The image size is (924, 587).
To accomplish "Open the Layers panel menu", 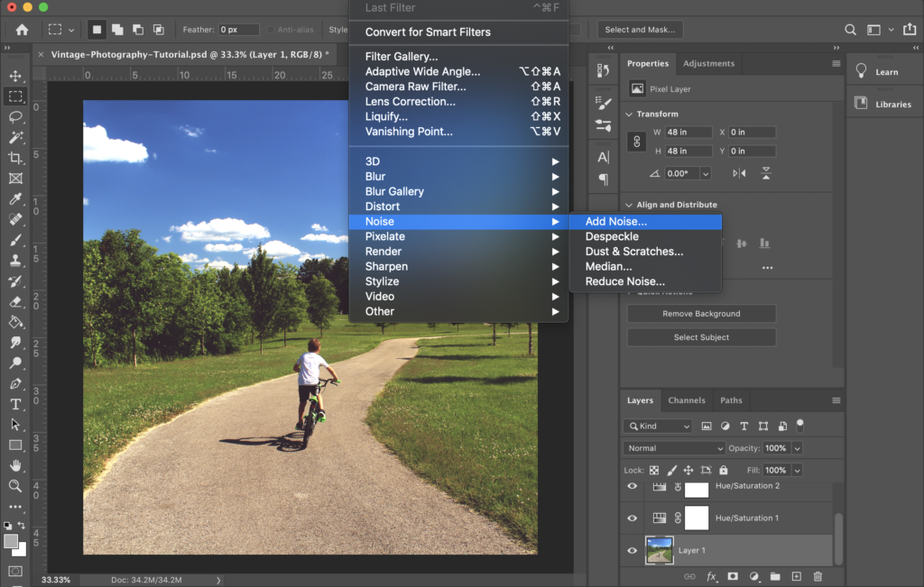I will (836, 400).
